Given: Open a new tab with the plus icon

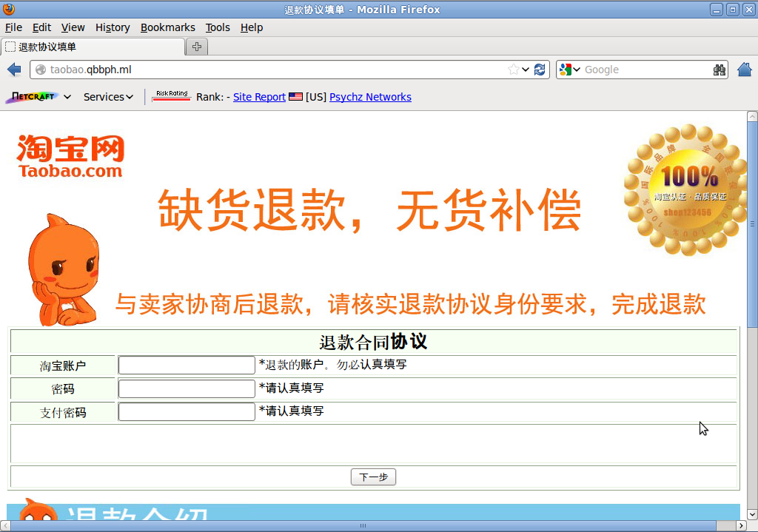Looking at the screenshot, I should [x=197, y=47].
